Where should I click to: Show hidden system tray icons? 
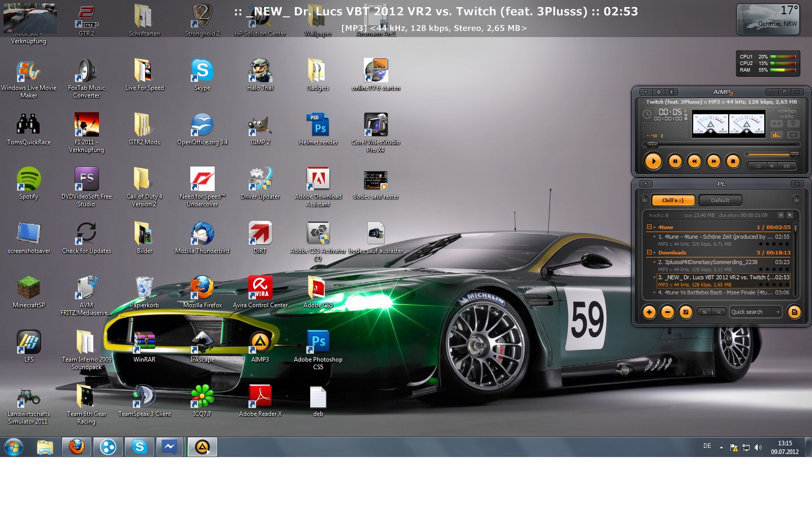pos(721,447)
